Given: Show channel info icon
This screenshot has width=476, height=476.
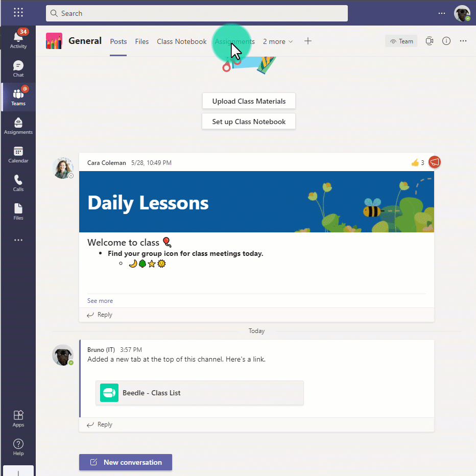Looking at the screenshot, I should (446, 41).
